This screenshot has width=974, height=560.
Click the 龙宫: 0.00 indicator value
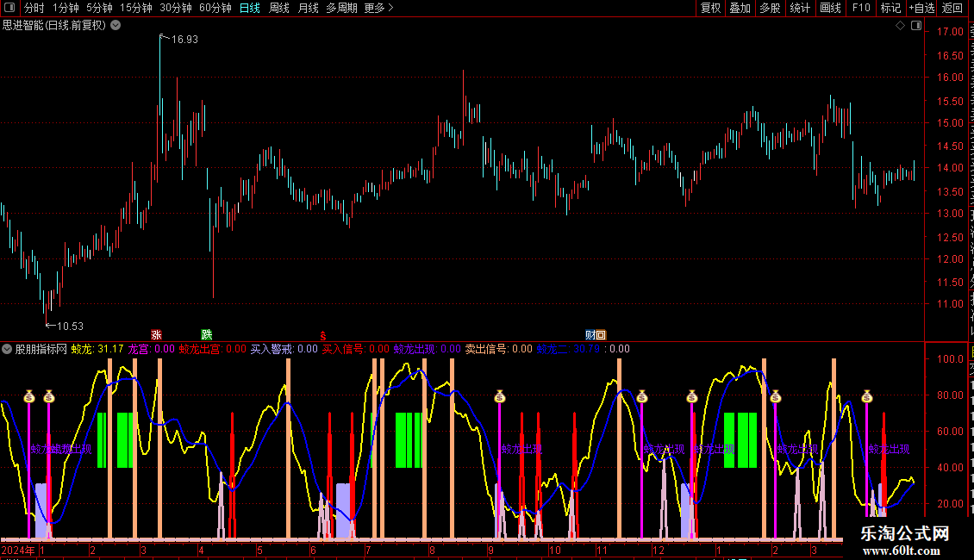151,349
